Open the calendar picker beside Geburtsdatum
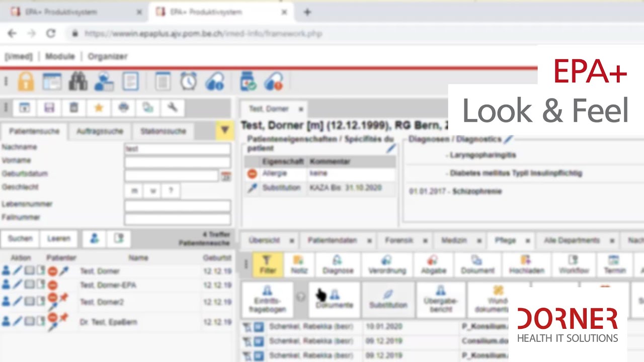Image resolution: width=644 pixels, height=362 pixels. tap(226, 176)
